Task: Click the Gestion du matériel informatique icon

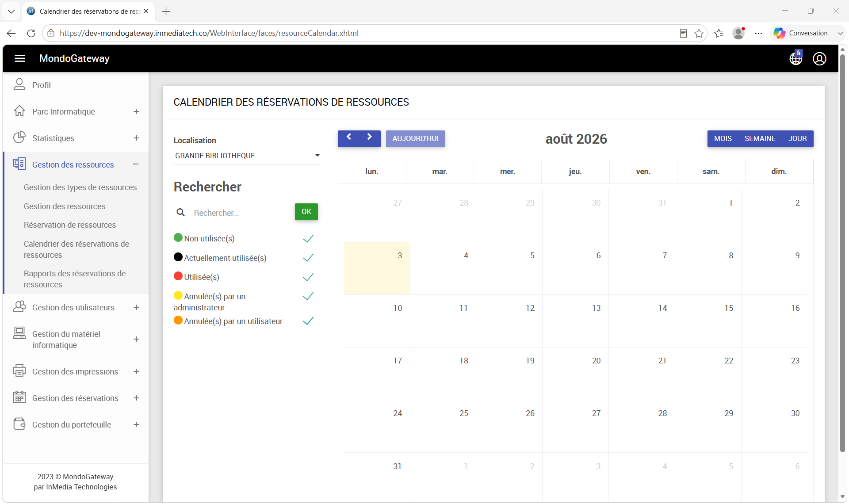Action: pyautogui.click(x=19, y=333)
